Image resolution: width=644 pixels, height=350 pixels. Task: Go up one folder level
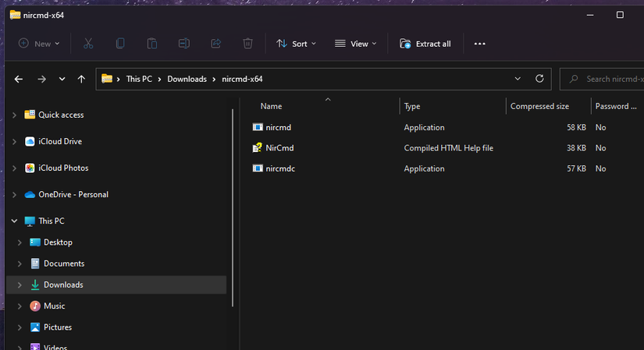pos(81,79)
